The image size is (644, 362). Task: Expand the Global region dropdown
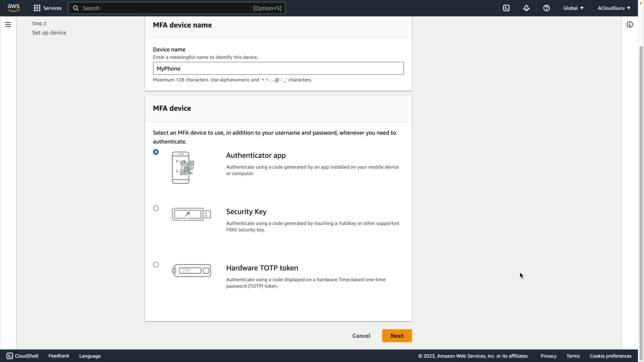coord(573,8)
